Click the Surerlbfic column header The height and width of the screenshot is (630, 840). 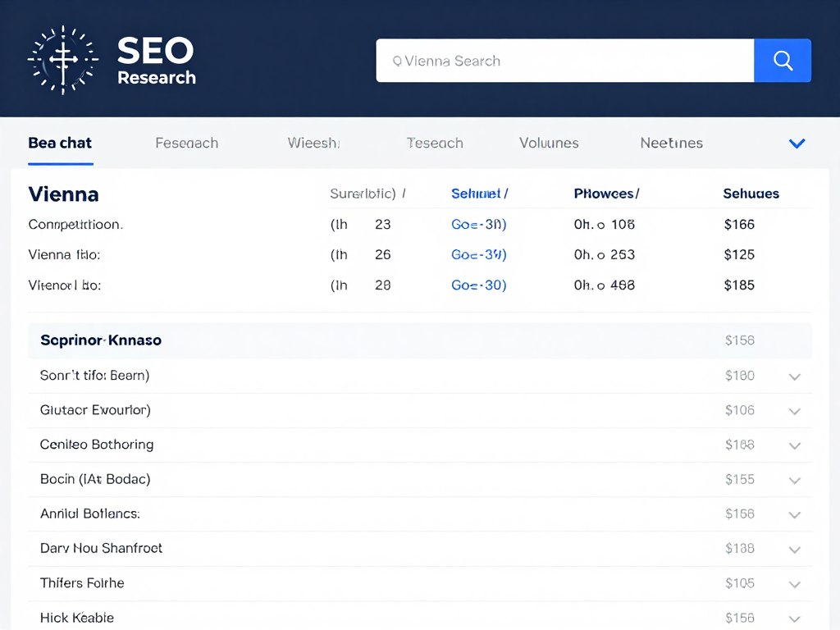coord(367,194)
